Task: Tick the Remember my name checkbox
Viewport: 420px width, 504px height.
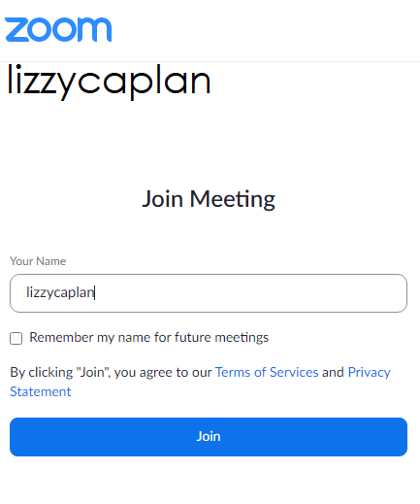Action: point(16,338)
